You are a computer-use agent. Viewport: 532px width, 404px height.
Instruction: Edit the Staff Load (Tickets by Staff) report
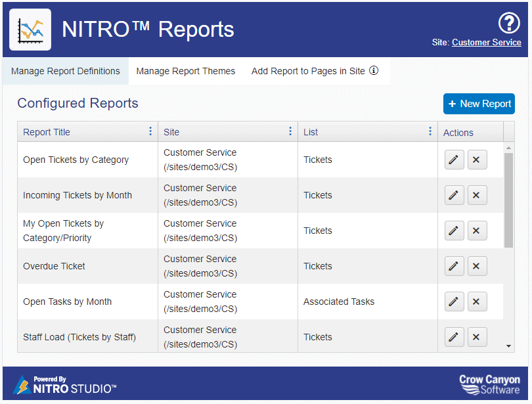(x=454, y=337)
